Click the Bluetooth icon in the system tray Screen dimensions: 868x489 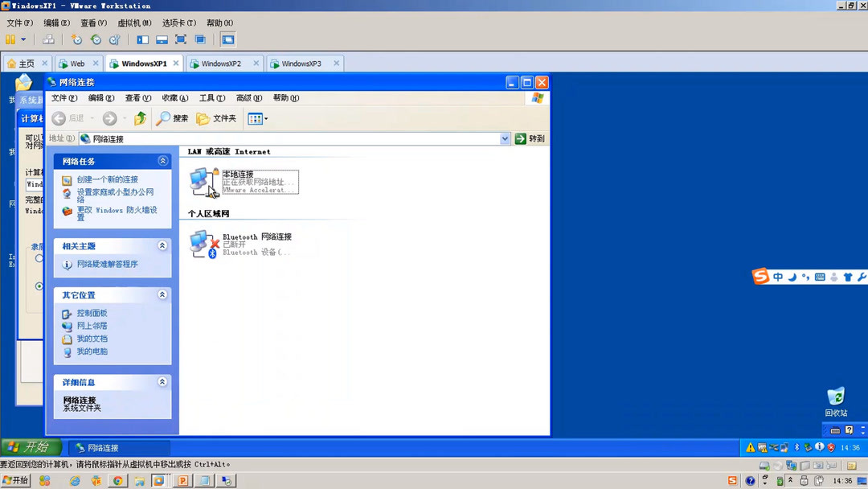click(x=796, y=447)
